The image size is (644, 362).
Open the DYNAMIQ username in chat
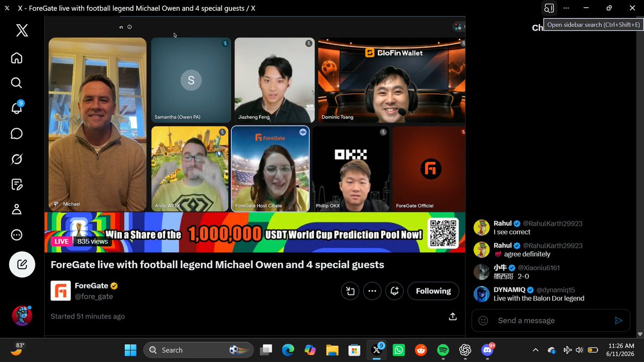click(509, 290)
